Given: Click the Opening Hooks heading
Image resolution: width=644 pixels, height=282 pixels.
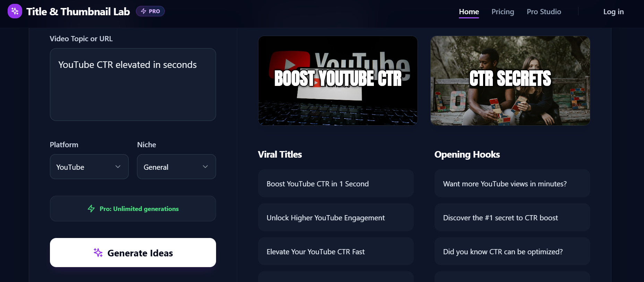Looking at the screenshot, I should tap(467, 155).
